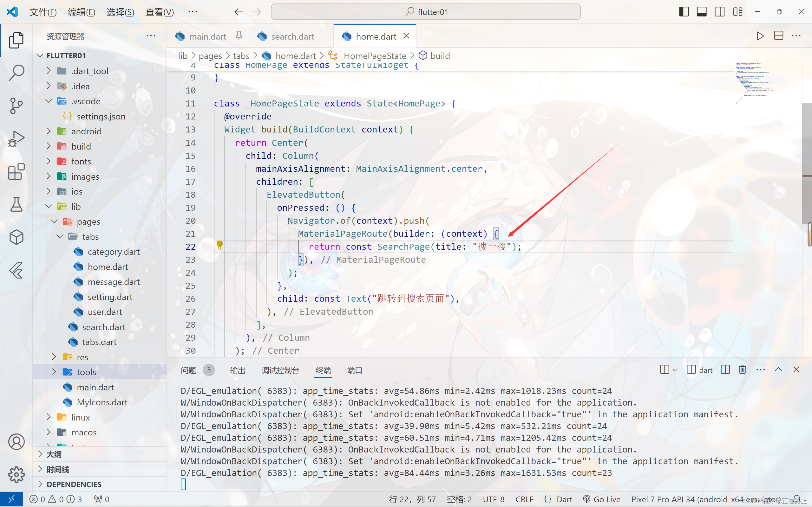The width and height of the screenshot is (812, 507).
Task: Click the Dart language mode in status bar
Action: click(564, 499)
